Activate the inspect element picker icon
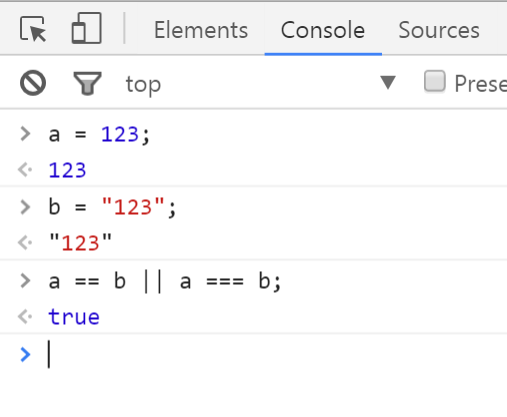 pos(33,29)
